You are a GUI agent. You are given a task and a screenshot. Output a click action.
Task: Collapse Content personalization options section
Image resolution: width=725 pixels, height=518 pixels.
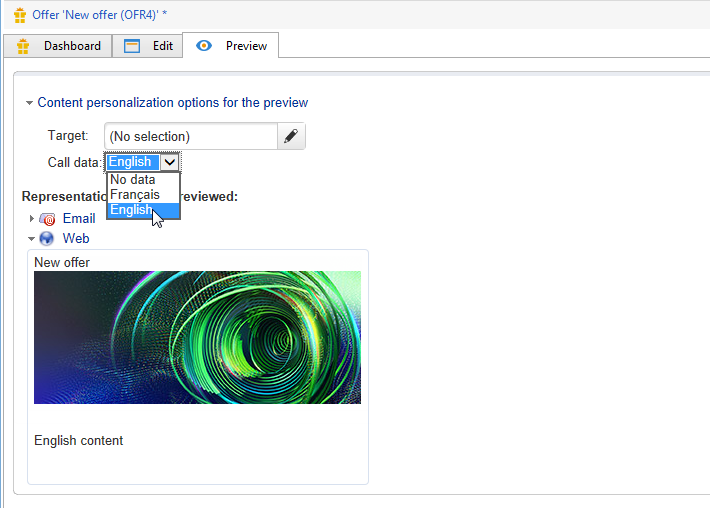(29, 103)
